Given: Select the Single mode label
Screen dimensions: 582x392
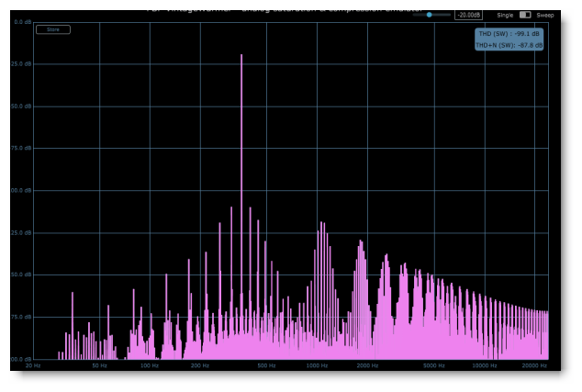Looking at the screenshot, I should click(505, 16).
